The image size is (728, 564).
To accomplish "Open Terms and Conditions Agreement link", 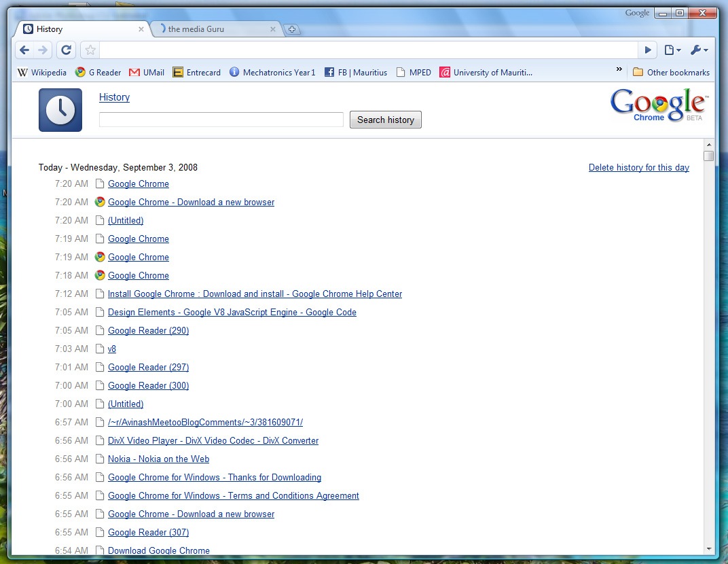I will 234,495.
